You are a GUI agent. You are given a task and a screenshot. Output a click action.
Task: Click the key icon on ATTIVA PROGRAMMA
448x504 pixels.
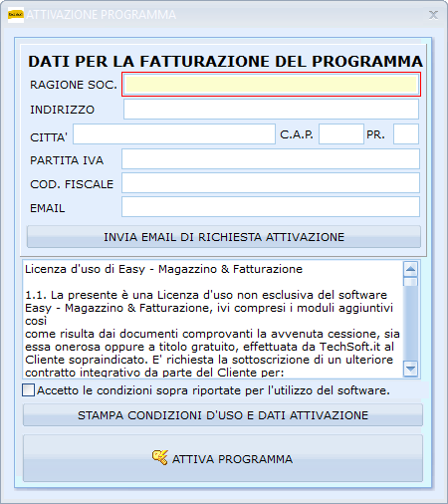[160, 458]
